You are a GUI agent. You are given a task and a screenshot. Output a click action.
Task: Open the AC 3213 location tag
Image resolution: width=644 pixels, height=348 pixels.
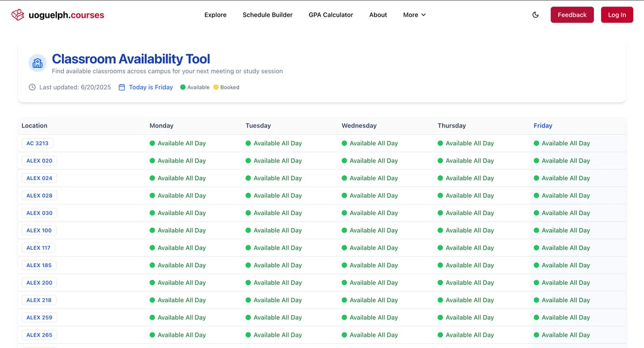pos(38,143)
